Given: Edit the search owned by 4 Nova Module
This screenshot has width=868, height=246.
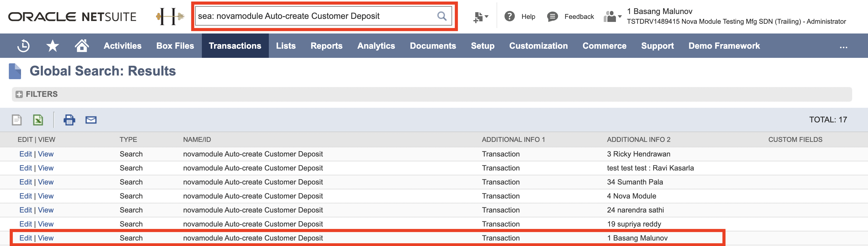Looking at the screenshot, I should (x=26, y=196).
